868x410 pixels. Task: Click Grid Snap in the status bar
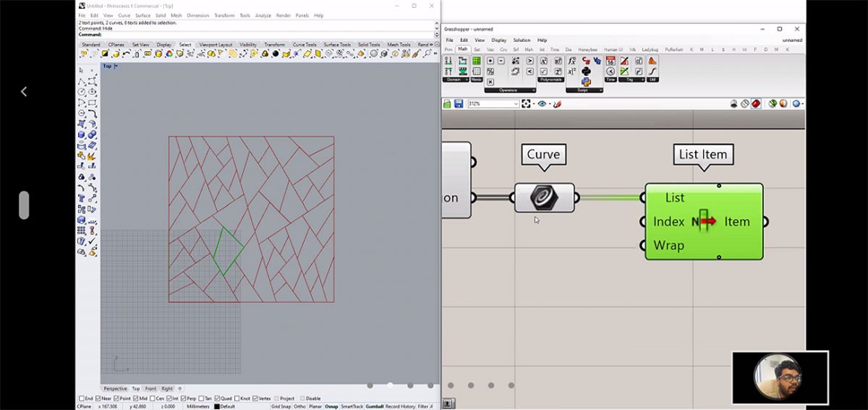click(x=281, y=406)
